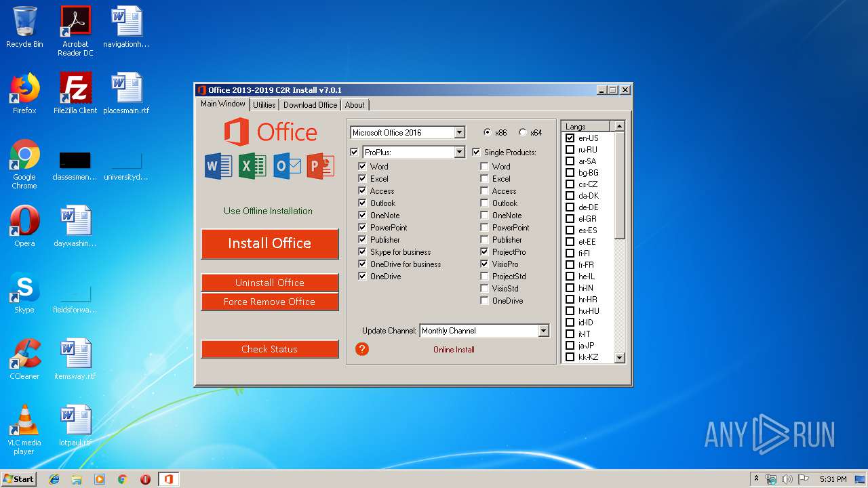Viewport: 868px width, 488px height.
Task: Click the PowerPoint icon in the Office logo panel
Action: (x=320, y=166)
